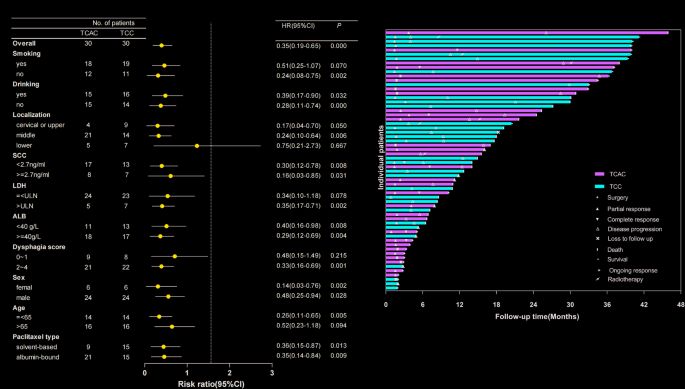Click the P value '0.070'
The width and height of the screenshot is (685, 389).
339,66
